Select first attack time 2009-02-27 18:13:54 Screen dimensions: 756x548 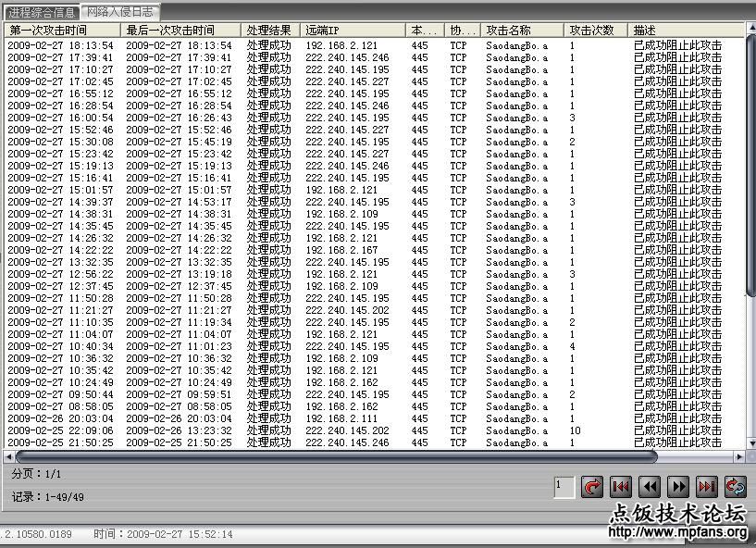(61, 45)
